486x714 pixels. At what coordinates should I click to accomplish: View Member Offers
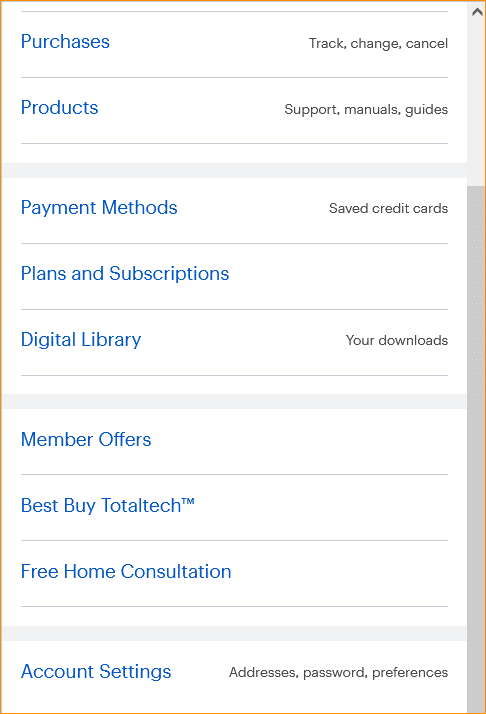click(86, 440)
